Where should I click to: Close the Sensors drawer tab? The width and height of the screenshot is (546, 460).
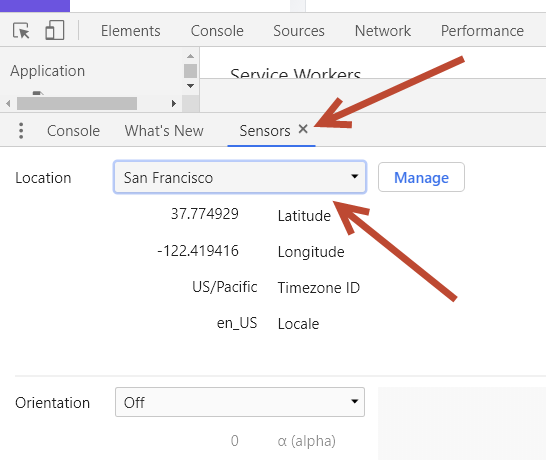click(x=303, y=129)
